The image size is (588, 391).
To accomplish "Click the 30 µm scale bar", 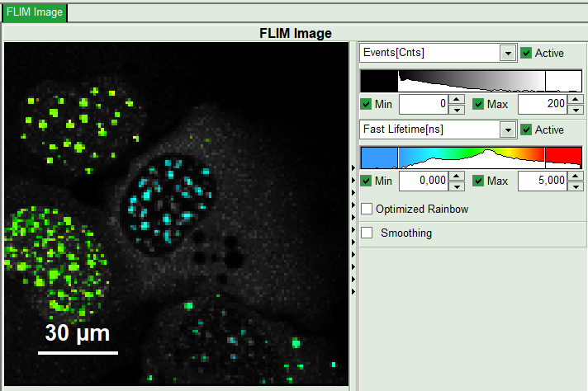I will 78,352.
